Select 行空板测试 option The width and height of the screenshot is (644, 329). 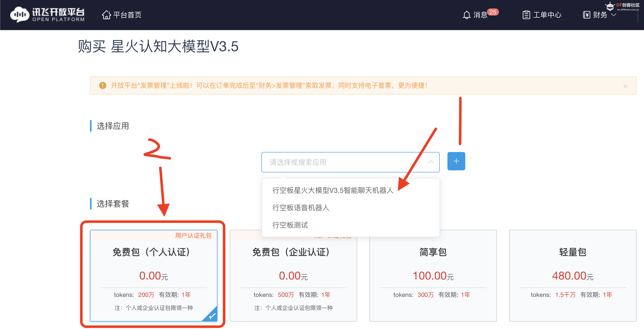pyautogui.click(x=351, y=225)
